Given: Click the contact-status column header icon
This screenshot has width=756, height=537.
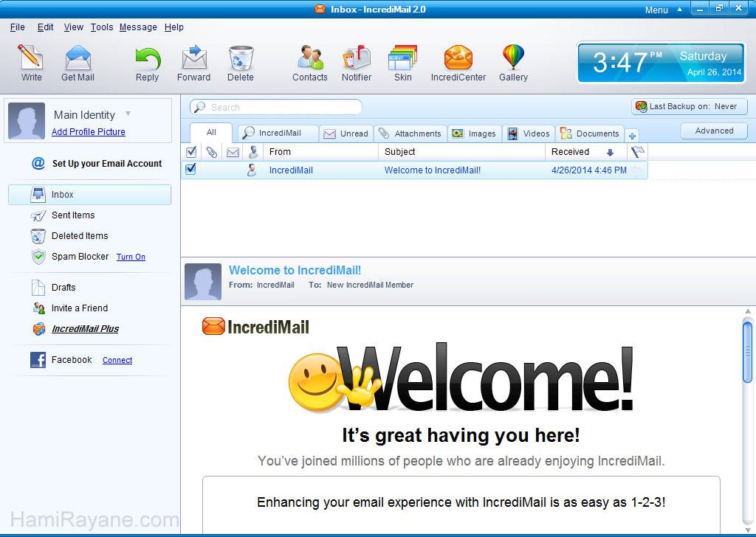Looking at the screenshot, I should tap(253, 152).
